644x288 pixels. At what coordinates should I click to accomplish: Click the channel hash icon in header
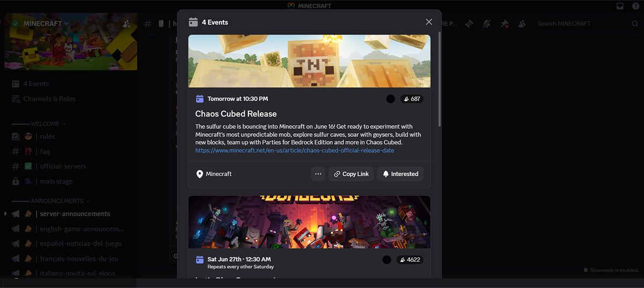[149, 24]
